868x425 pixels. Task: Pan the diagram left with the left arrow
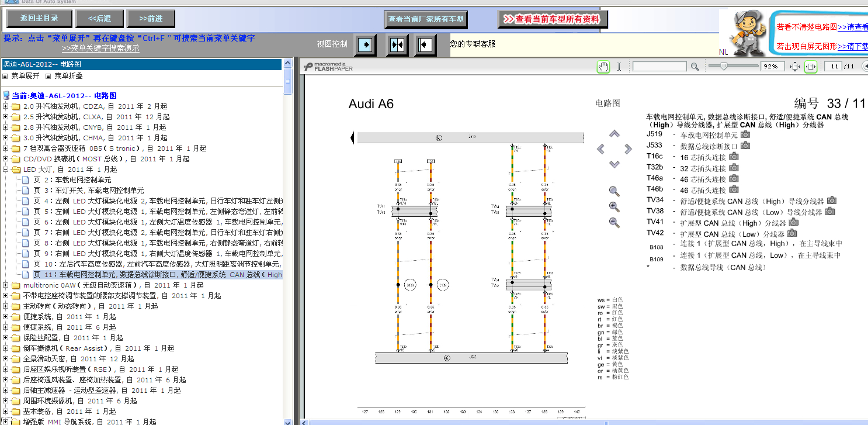[x=600, y=149]
